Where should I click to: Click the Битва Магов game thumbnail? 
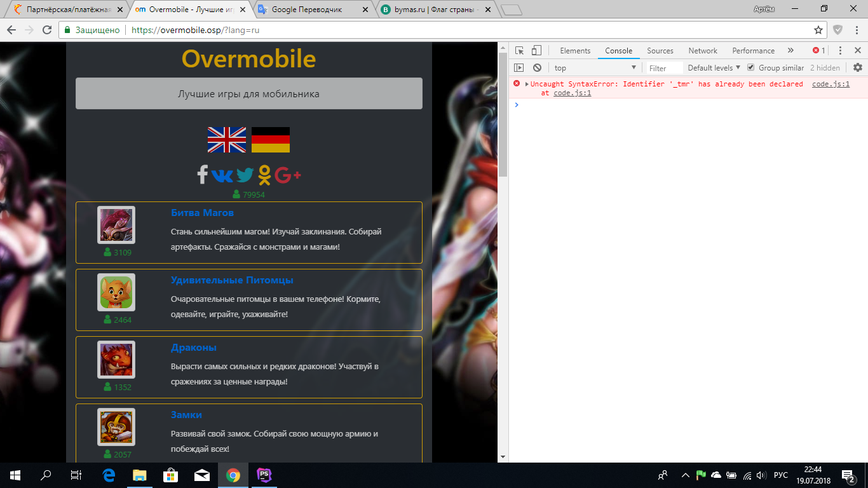(x=116, y=225)
